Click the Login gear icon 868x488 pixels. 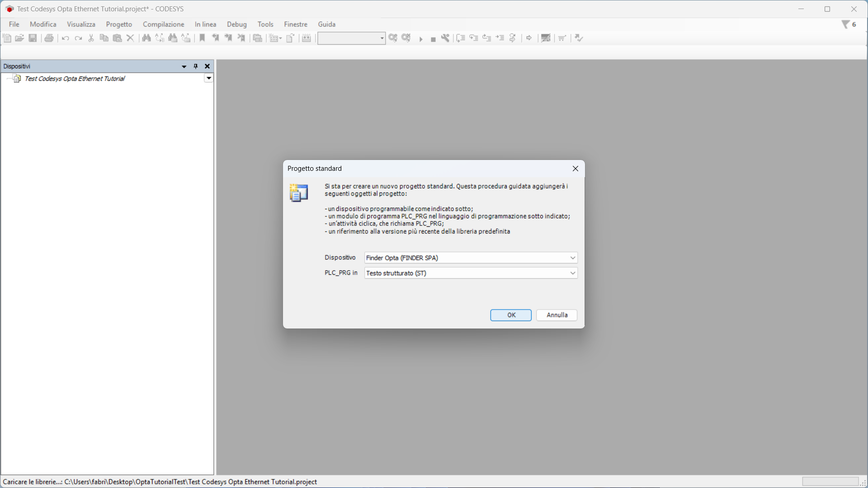[393, 38]
